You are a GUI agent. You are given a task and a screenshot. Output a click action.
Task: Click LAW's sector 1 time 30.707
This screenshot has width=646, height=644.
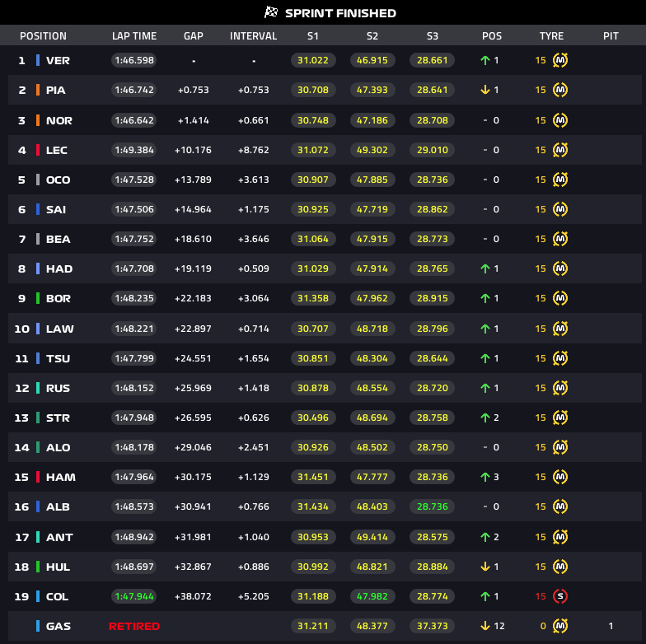point(313,329)
